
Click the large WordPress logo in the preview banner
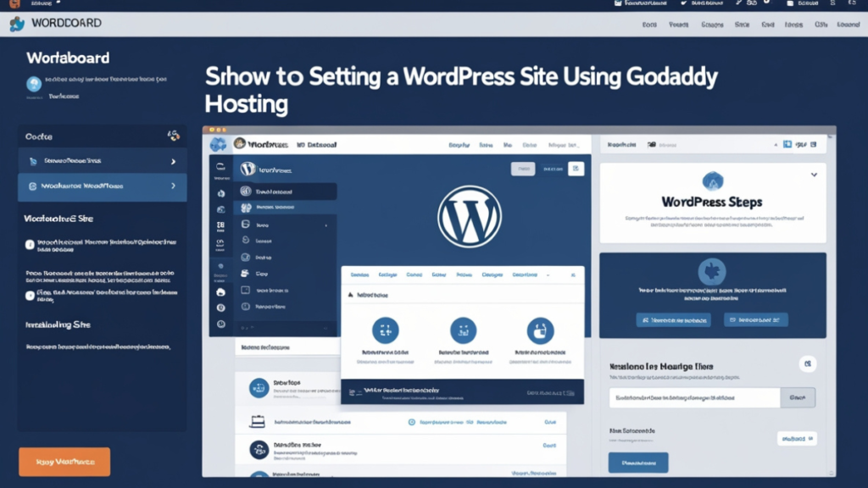point(470,216)
